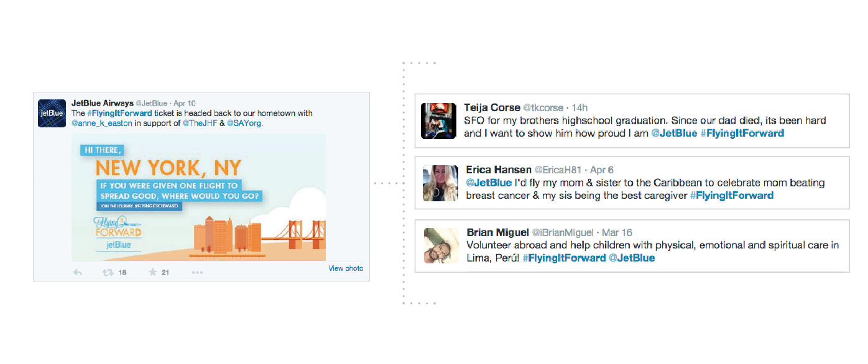Screen dimensions: 868x364
Task: Click #FlyingItForward in Erica Hansen's tweet
Action: point(732,195)
